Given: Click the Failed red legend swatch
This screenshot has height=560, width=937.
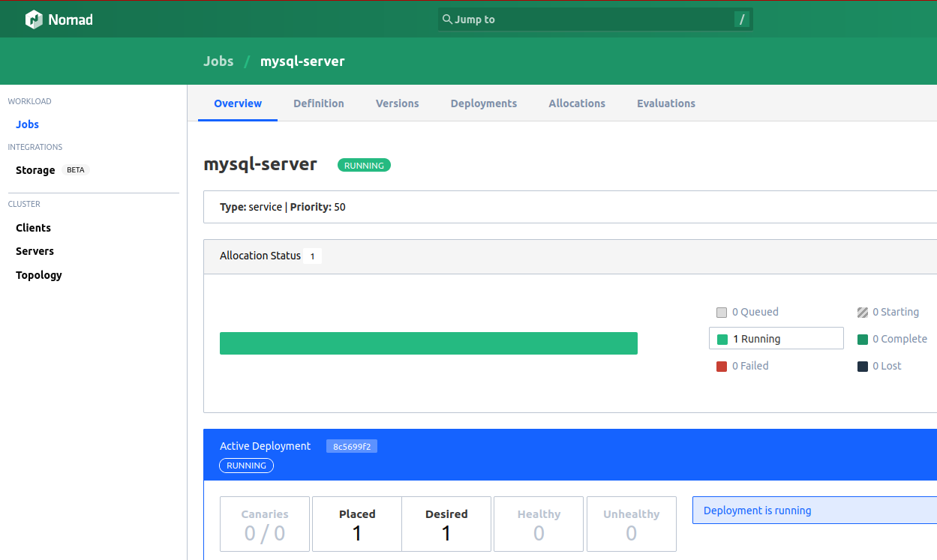Looking at the screenshot, I should click(722, 367).
